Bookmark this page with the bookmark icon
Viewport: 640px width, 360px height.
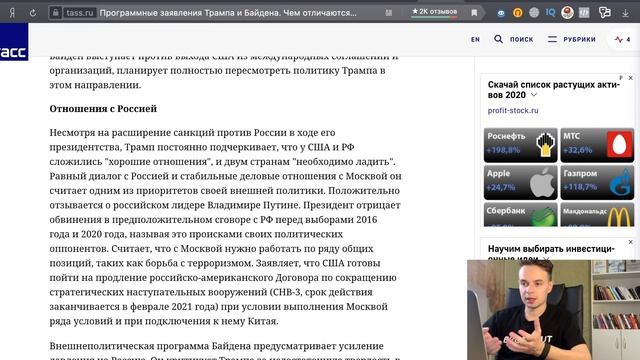(474, 13)
